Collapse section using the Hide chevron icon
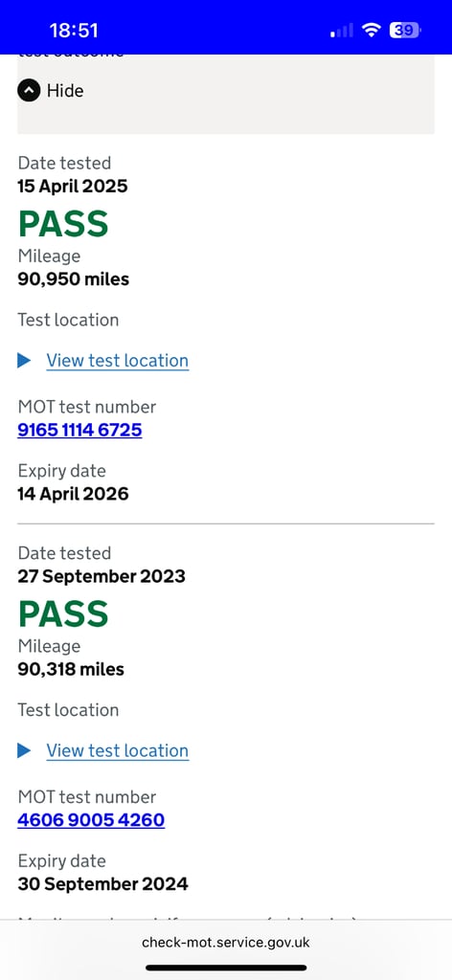This screenshot has width=452, height=980. (29, 91)
